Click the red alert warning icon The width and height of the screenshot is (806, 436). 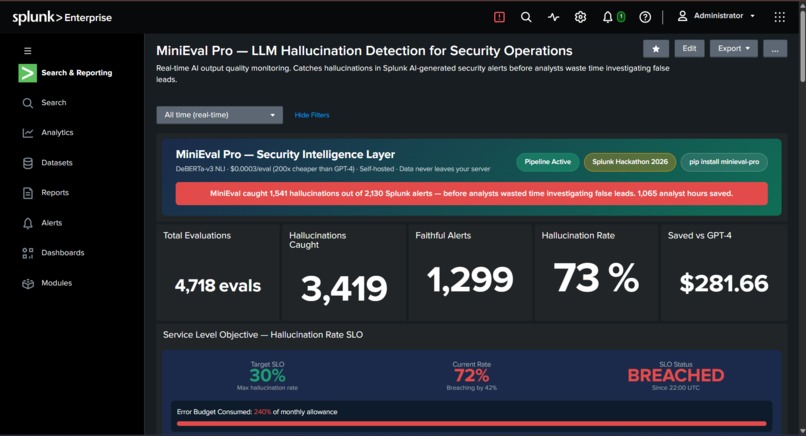(499, 17)
